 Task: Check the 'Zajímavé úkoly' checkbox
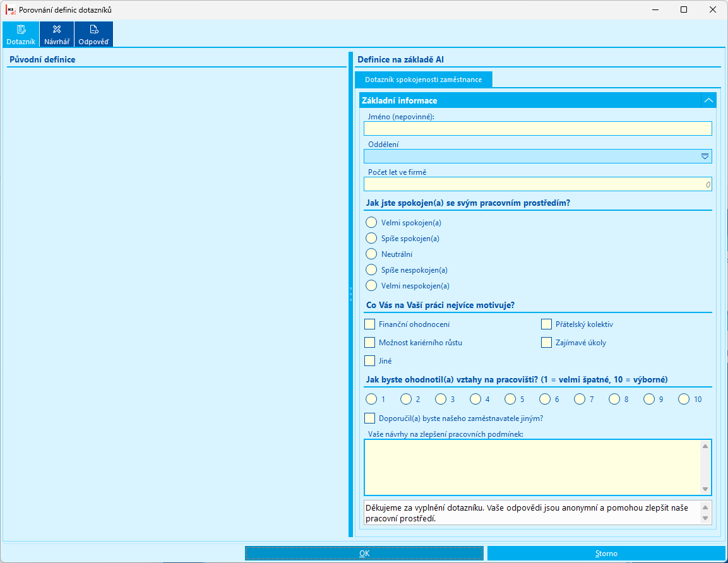(546, 343)
